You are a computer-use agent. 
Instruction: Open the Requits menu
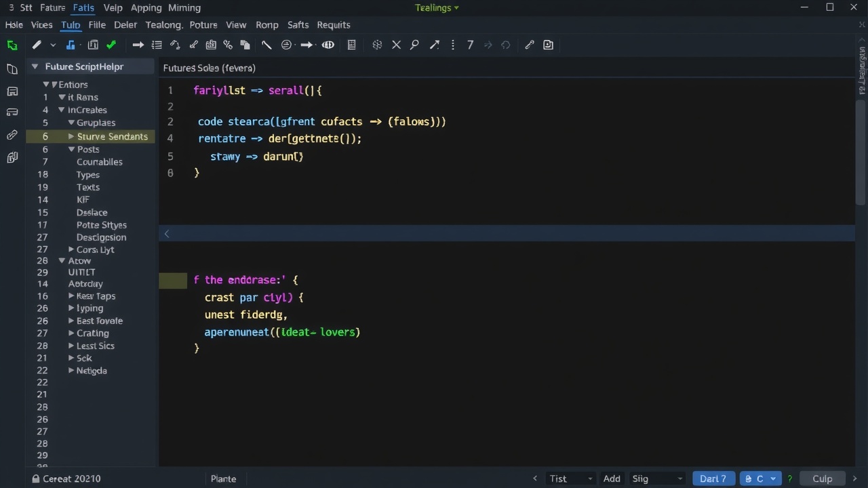click(x=334, y=24)
